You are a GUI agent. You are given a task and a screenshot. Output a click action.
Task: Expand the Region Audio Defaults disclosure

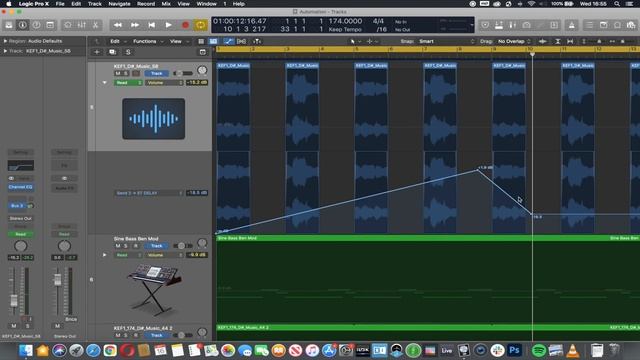(x=5, y=41)
